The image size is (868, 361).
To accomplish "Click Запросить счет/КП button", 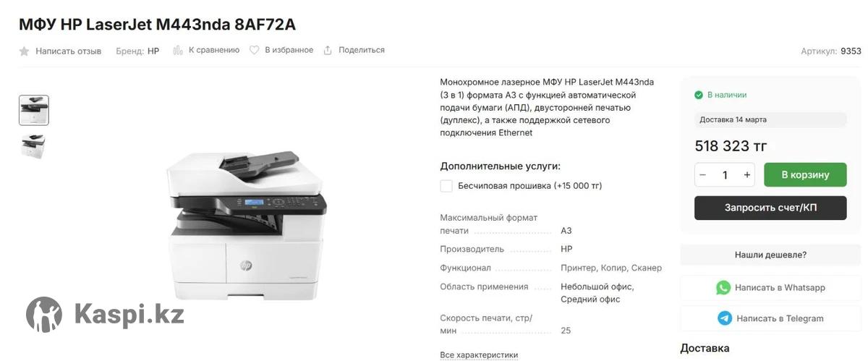I will 770,208.
